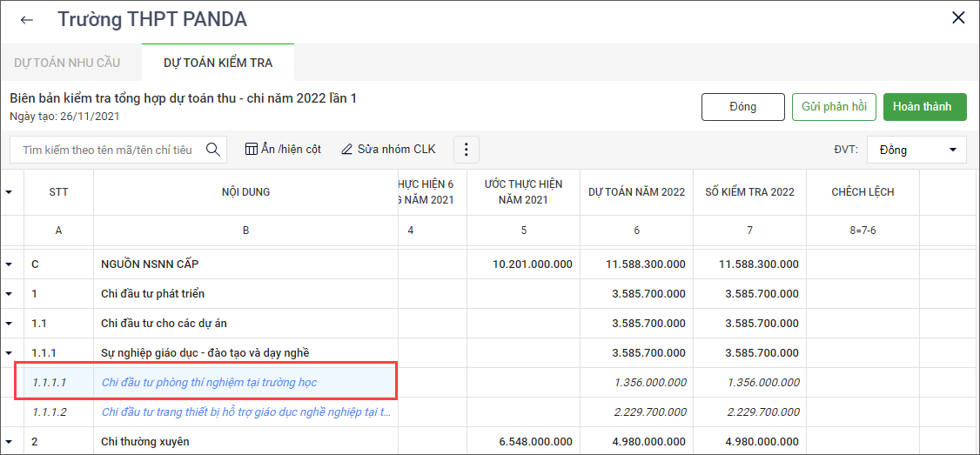Click the Gửi phản hồi button
Screen dimensions: 980x455
tap(833, 106)
